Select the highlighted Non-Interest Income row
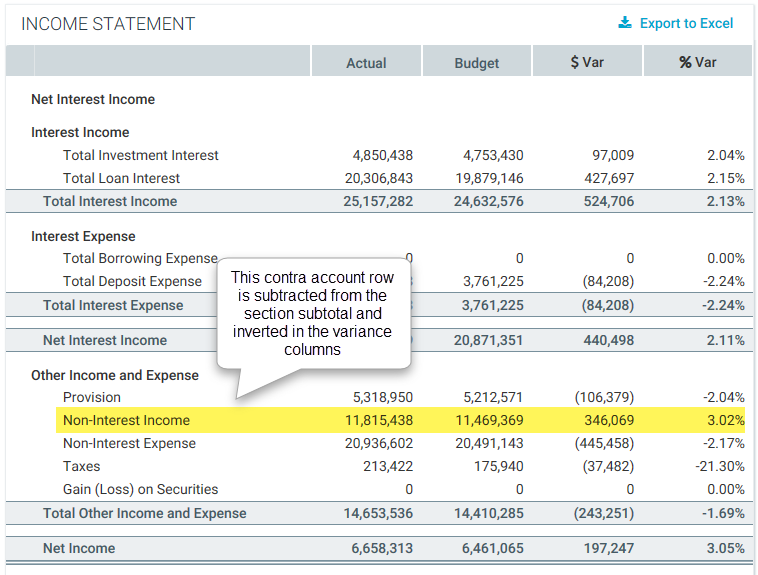Viewport: 758px width, 575px height. 126,420
